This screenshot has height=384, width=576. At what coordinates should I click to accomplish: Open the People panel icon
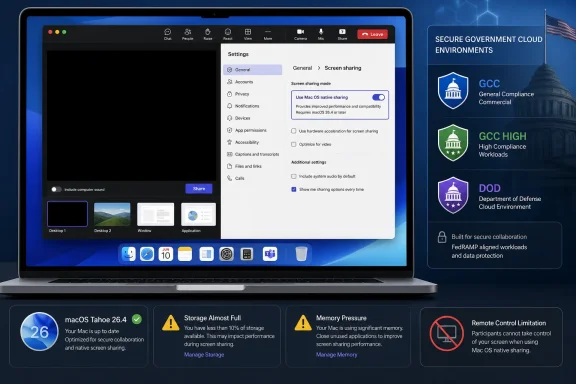[x=187, y=34]
